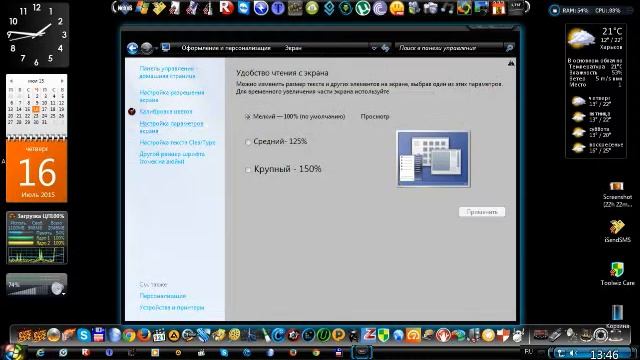This screenshot has width=640, height=360.
Task: Open the Toolwiz Care desktop icon
Action: (617, 273)
